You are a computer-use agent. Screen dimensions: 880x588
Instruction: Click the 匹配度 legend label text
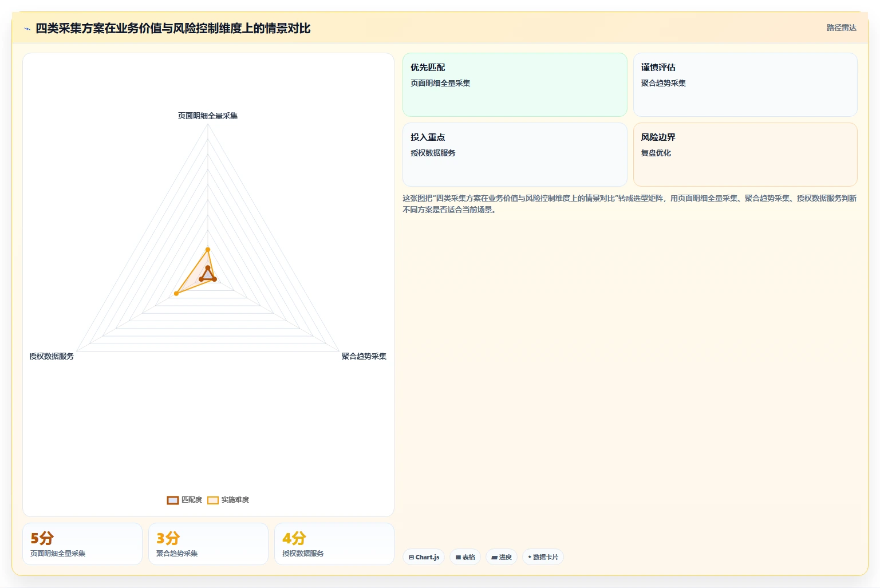coord(192,500)
